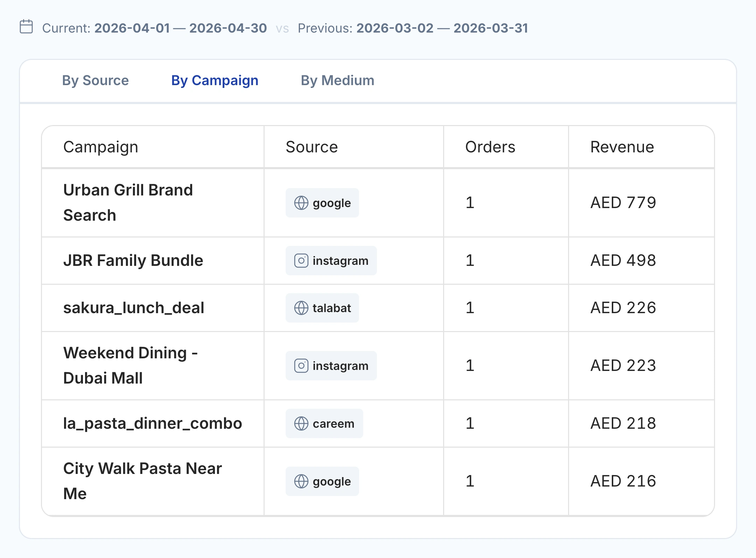Viewport: 756px width, 558px height.
Task: Click the AED 216 revenue value
Action: tap(623, 481)
